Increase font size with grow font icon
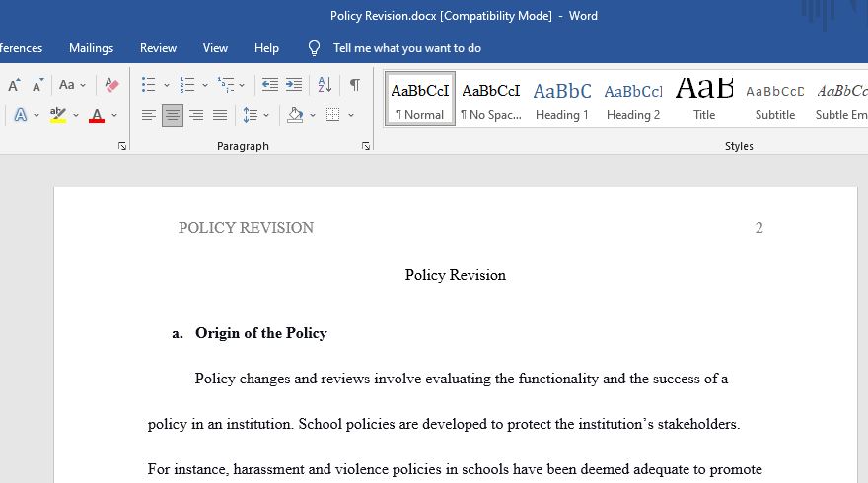Image resolution: width=868 pixels, height=483 pixels. [x=14, y=85]
